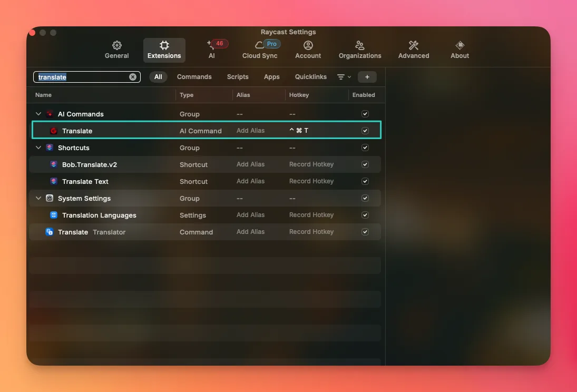Screen dimensions: 577x392
Task: Select the System Settings group label
Action: click(x=84, y=199)
